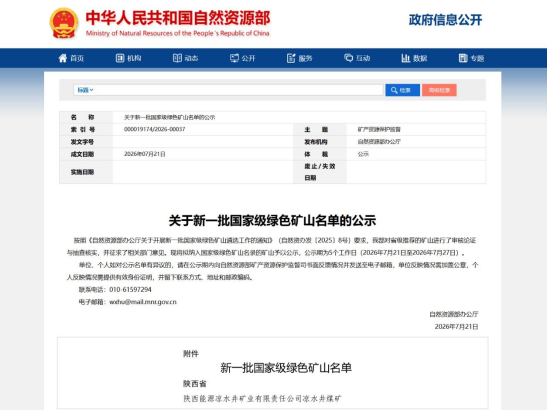This screenshot has width=548, height=411.
Task: Open the 标题 search-field dropdown
Action: 85,90
